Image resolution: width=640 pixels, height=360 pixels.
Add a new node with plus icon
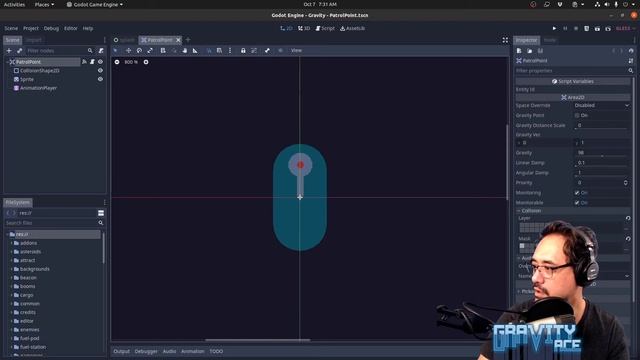point(9,51)
